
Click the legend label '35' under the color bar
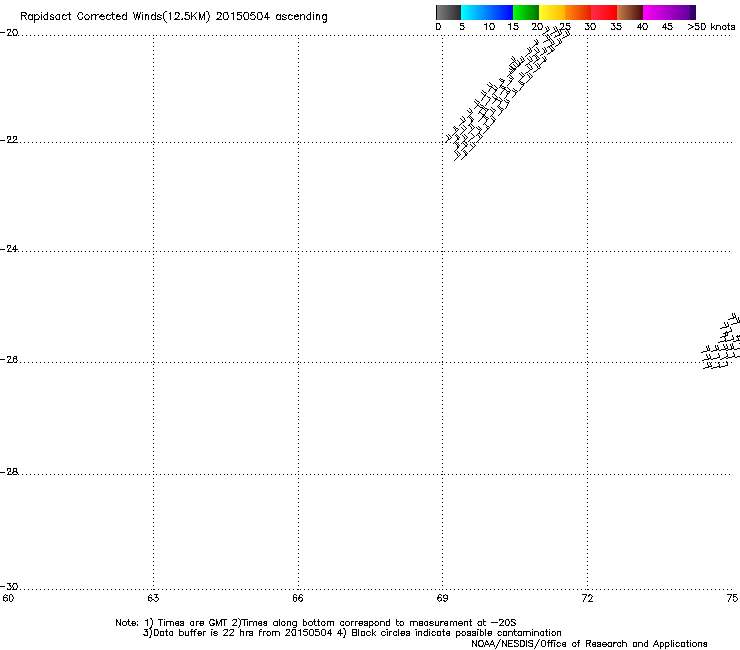[616, 27]
